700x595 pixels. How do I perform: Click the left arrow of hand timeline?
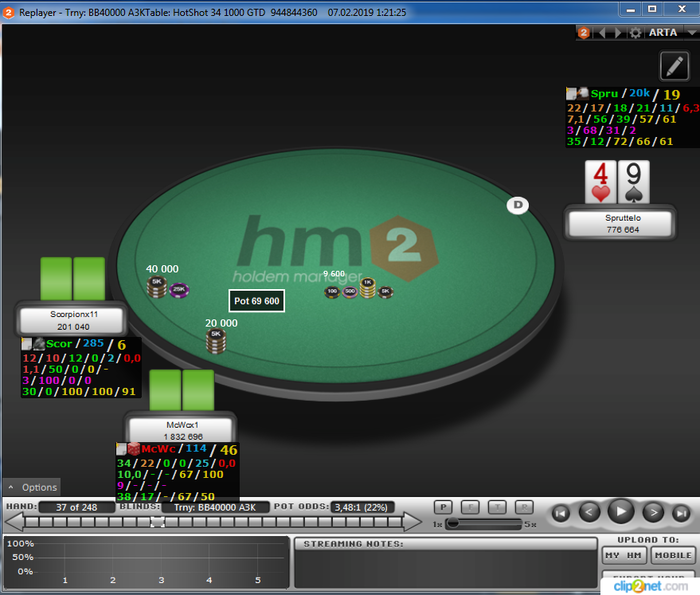14,521
